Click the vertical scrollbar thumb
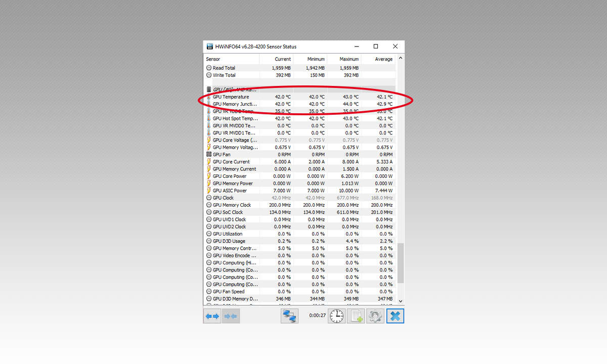 pyautogui.click(x=401, y=263)
